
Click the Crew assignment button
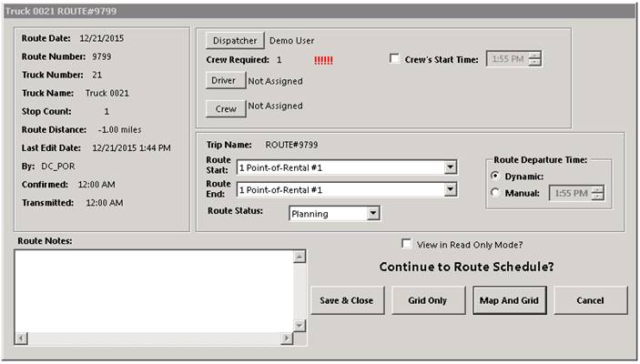pos(223,109)
